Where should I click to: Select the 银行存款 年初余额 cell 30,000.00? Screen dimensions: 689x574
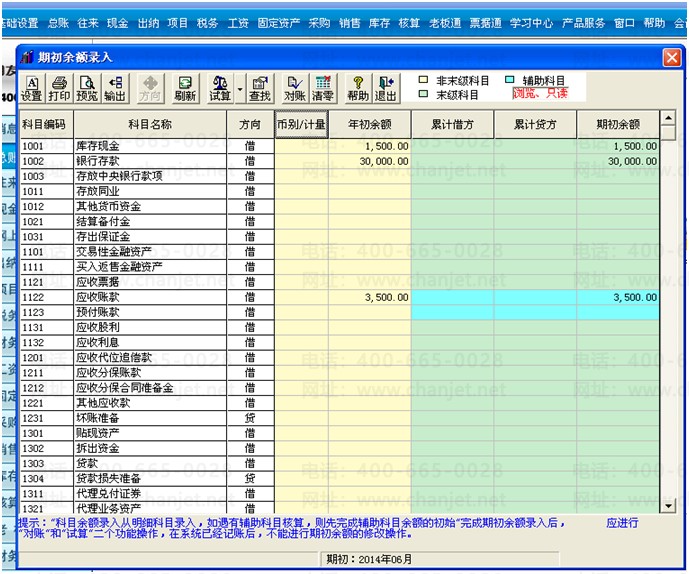click(x=370, y=161)
